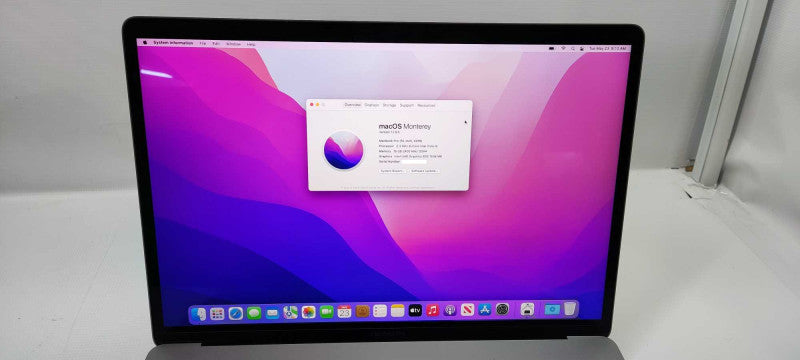This screenshot has height=360, width=800.
Task: Open the App Store icon
Action: click(x=485, y=310)
